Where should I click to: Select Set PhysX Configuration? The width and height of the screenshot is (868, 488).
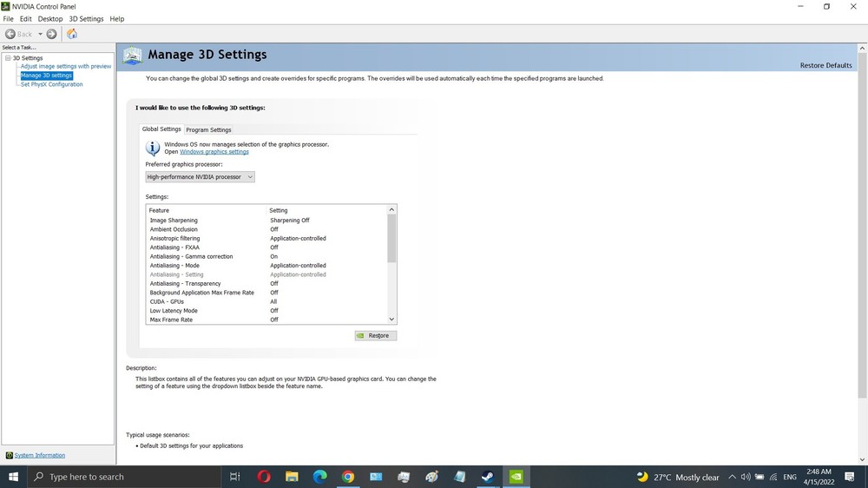(x=51, y=84)
